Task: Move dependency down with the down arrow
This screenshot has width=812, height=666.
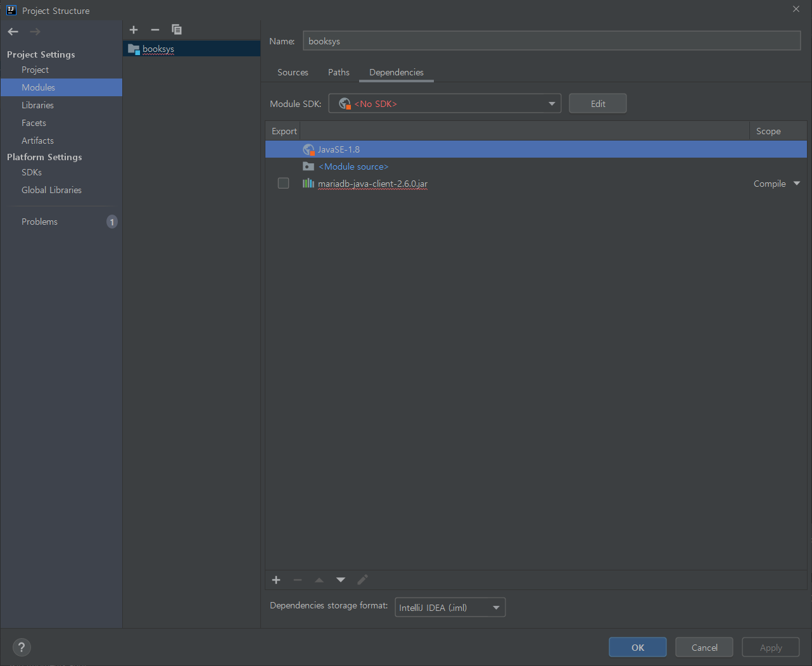Action: point(341,580)
